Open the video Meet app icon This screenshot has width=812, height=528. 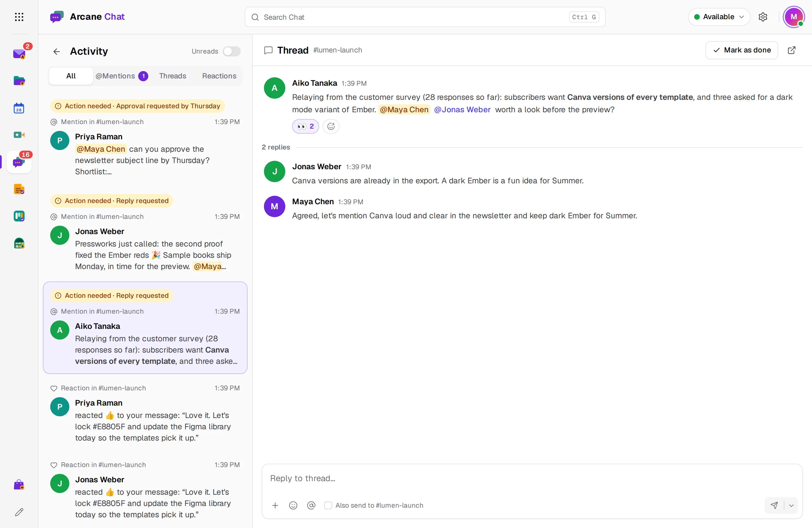19,135
